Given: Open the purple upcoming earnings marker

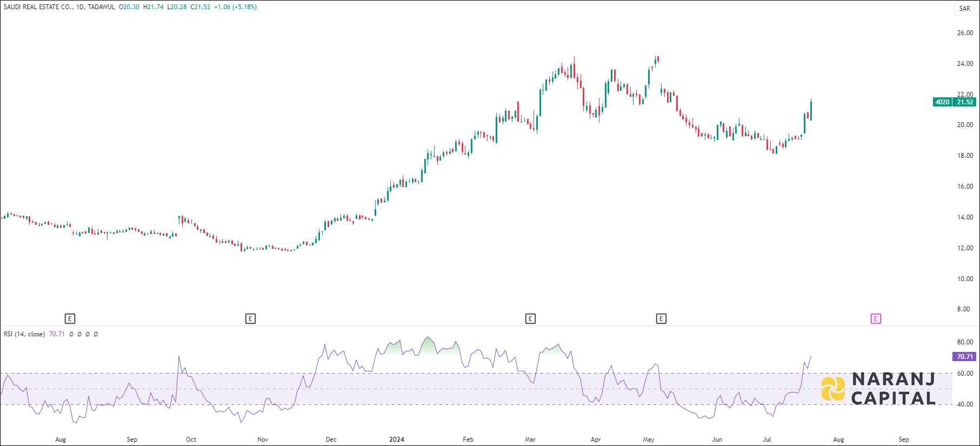Looking at the screenshot, I should tap(876, 319).
